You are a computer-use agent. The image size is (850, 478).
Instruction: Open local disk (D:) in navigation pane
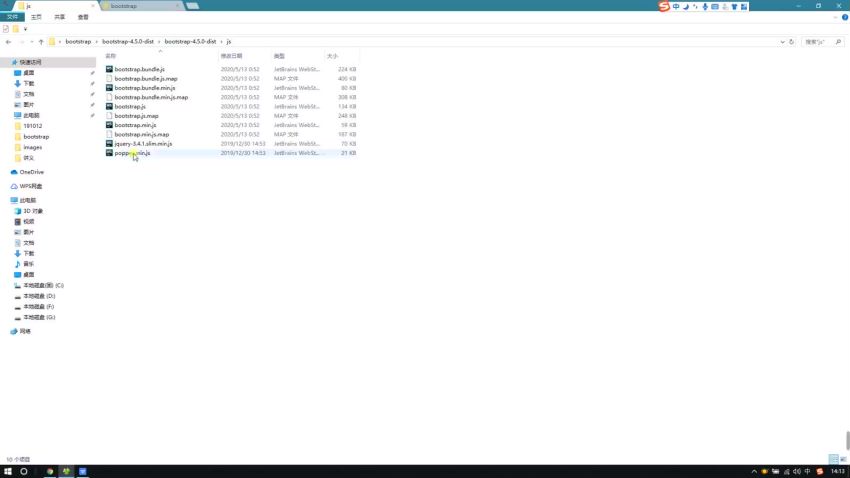click(x=39, y=296)
